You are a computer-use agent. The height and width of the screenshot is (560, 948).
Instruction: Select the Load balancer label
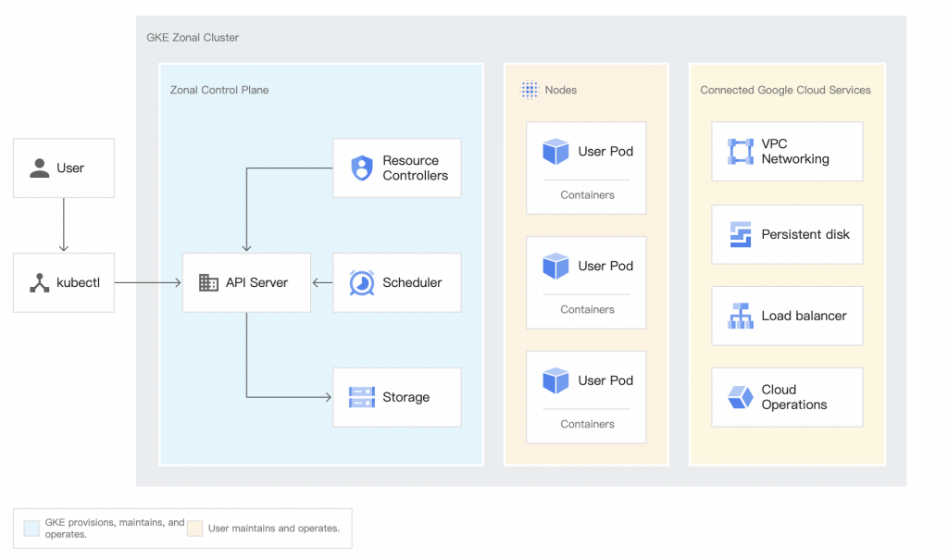pyautogui.click(x=804, y=316)
